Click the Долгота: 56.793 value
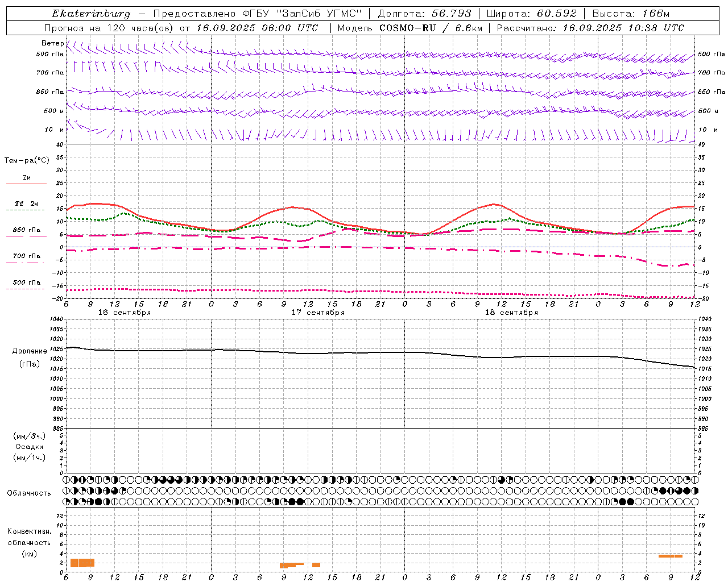The width and height of the screenshot is (728, 582). [x=424, y=14]
